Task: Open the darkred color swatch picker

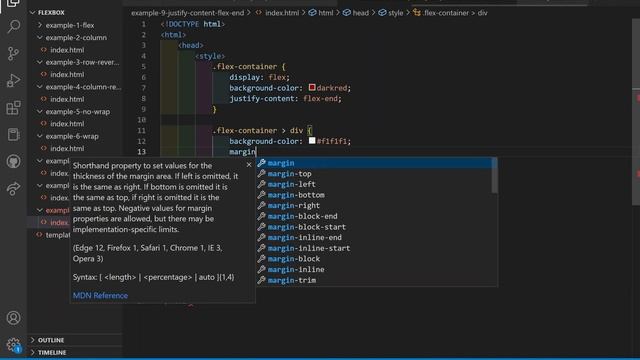Action: (x=312, y=87)
